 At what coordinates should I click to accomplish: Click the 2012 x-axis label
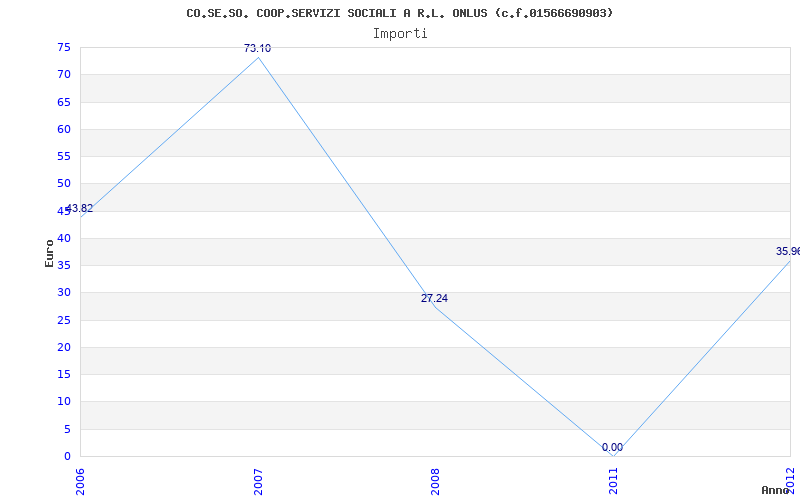coord(791,480)
